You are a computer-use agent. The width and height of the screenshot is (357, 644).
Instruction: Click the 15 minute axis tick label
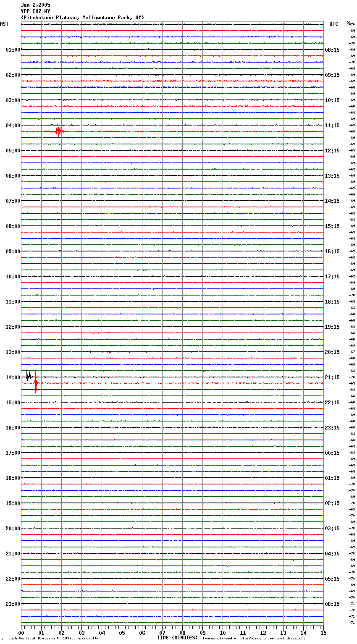point(323,633)
